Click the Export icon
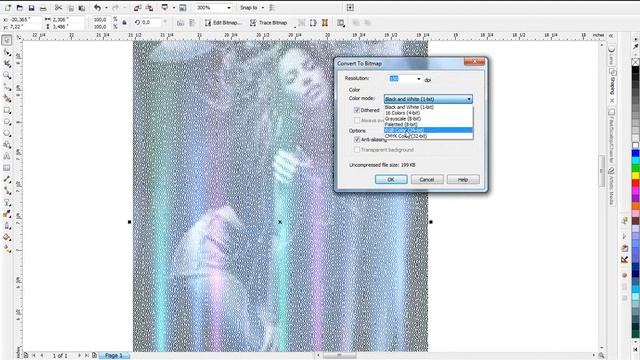Screen dimensions: 640x360 pos(149,8)
